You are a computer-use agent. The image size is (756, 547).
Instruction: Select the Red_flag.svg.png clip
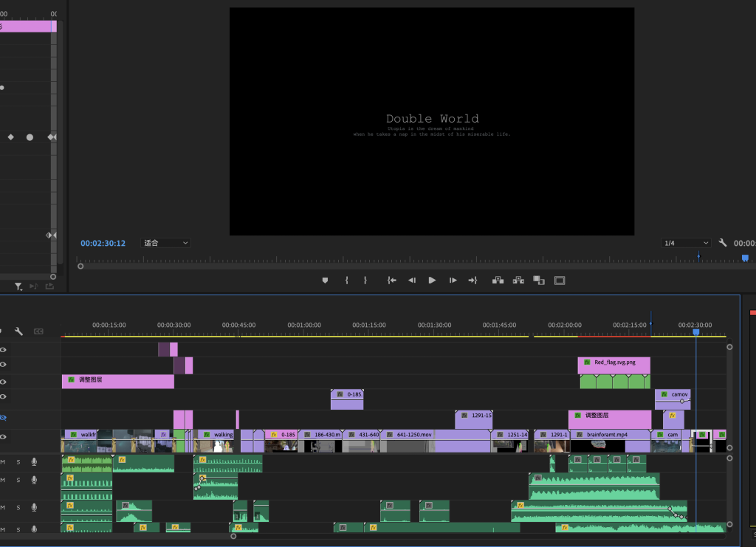tap(614, 363)
